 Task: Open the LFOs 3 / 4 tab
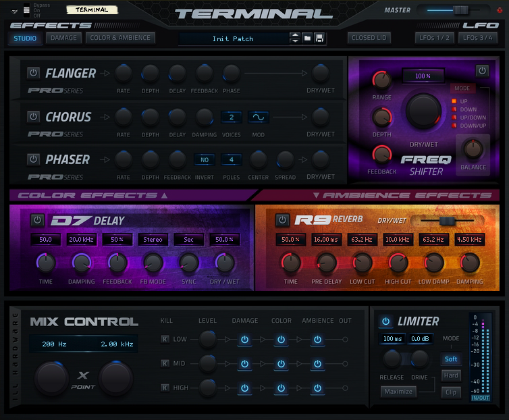tap(477, 38)
